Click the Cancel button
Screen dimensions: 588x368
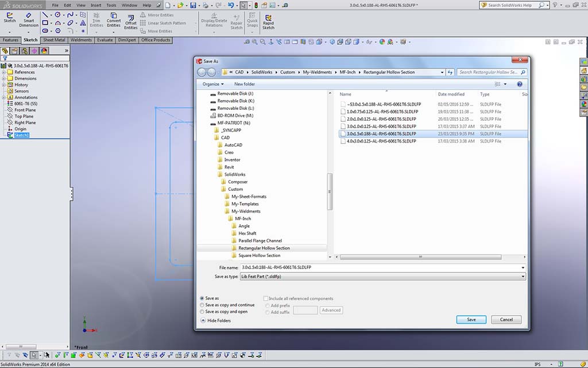[506, 320]
